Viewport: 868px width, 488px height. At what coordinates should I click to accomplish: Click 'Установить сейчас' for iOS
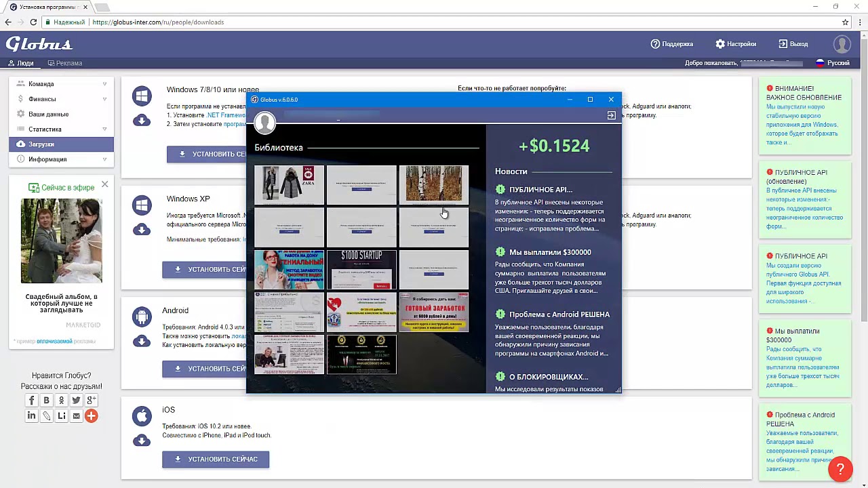coord(216,459)
